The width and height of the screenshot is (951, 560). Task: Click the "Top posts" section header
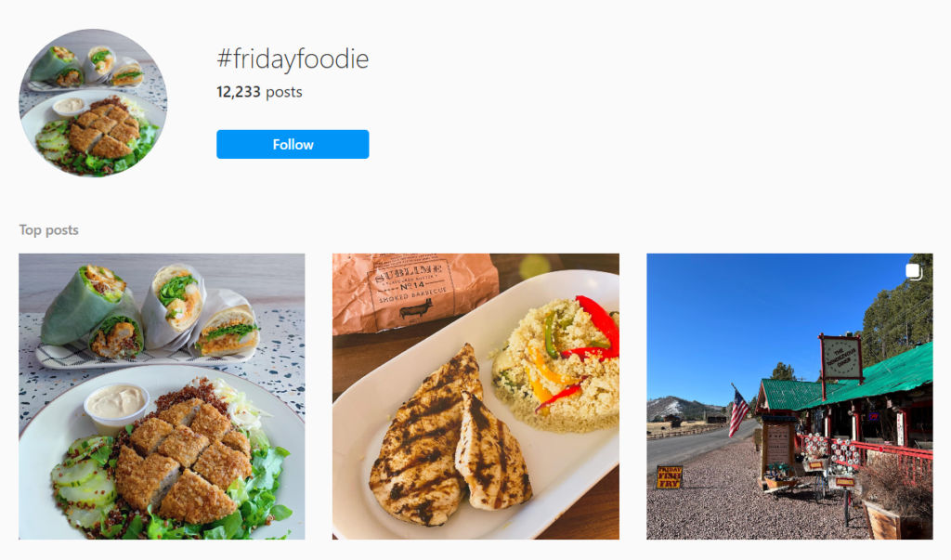coord(48,229)
